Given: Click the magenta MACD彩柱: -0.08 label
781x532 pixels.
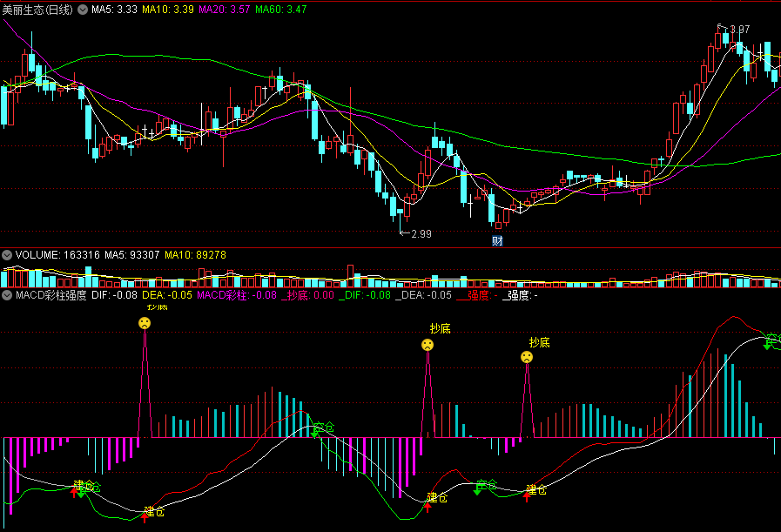Looking at the screenshot, I should (237, 295).
